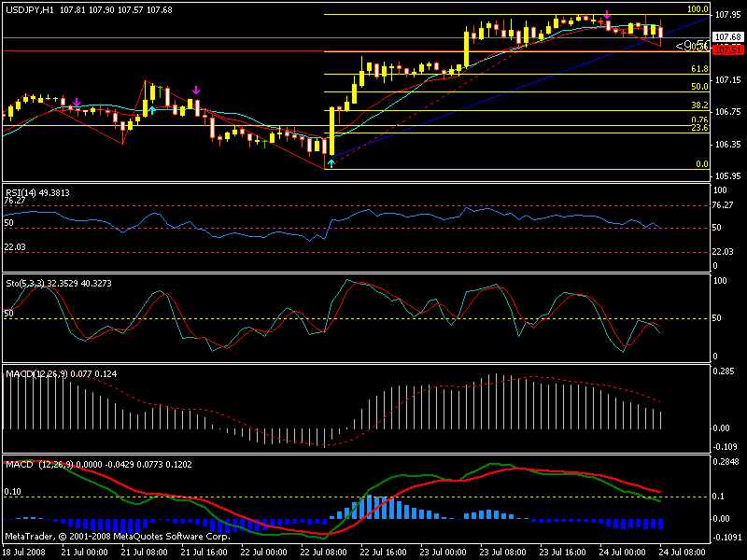Click the 0.76 label above 23.6

tap(699, 120)
